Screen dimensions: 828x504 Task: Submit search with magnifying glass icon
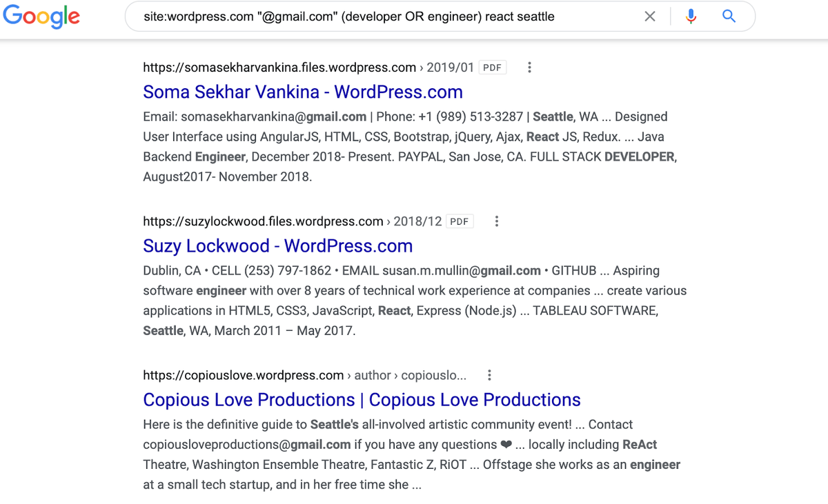click(729, 16)
